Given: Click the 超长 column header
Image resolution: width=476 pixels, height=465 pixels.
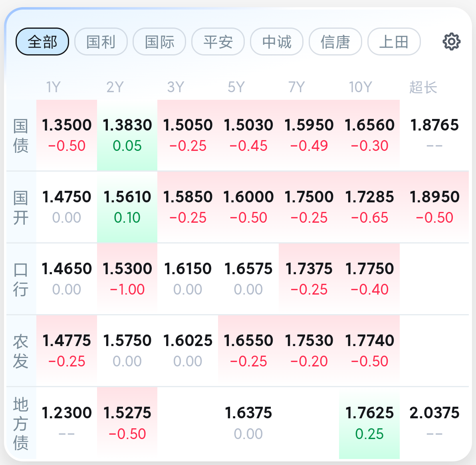Looking at the screenshot, I should [x=423, y=87].
